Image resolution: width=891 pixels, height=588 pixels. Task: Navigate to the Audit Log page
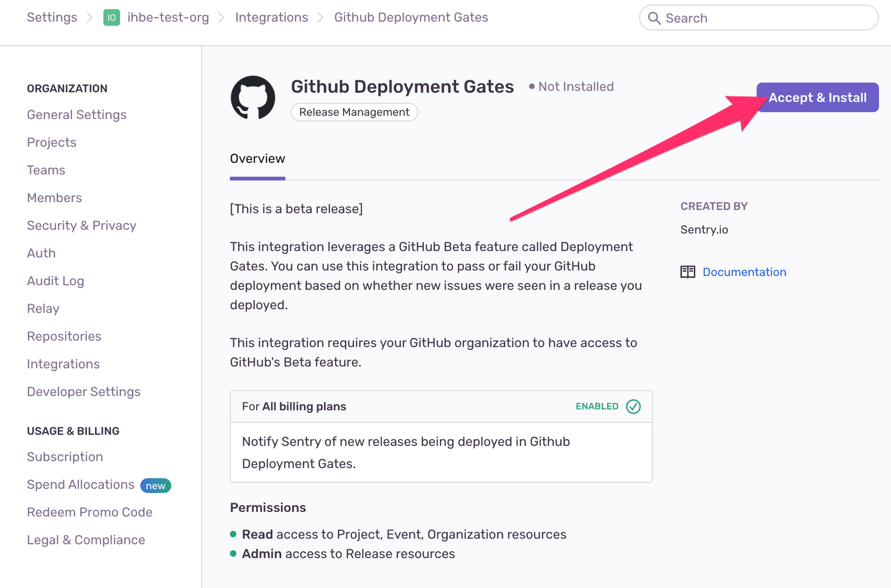pos(55,281)
